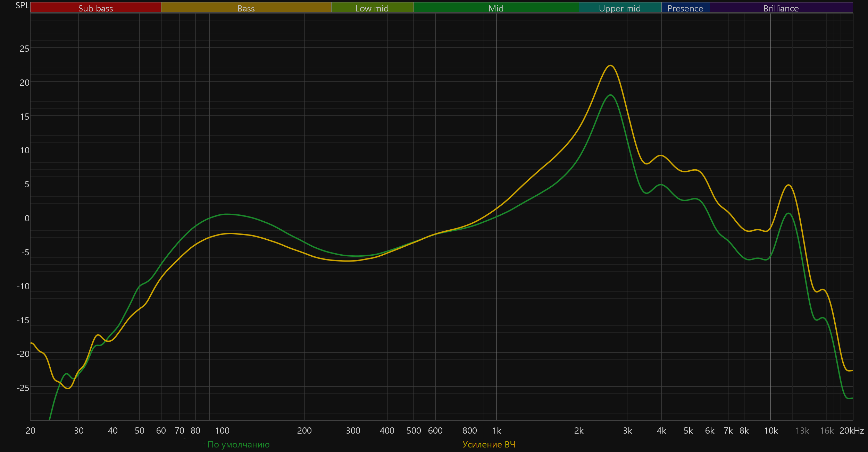Click the Low mid band header

click(x=372, y=8)
